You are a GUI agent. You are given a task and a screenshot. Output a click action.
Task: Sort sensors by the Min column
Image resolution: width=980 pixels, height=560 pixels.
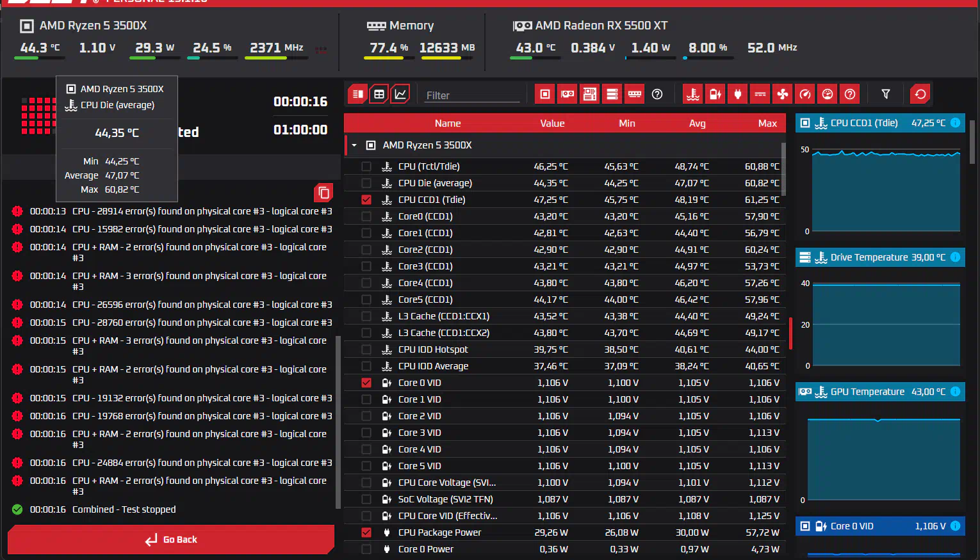click(627, 124)
